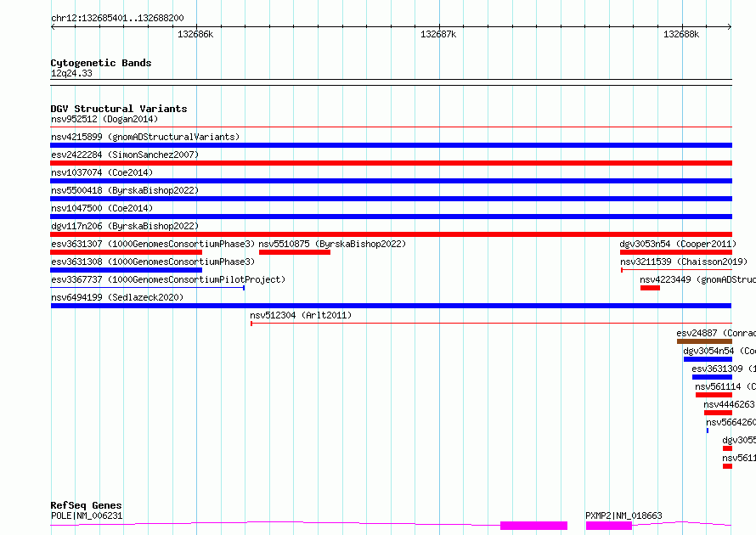Open variant nsv952512 (Dogan2014) label

[x=104, y=119]
